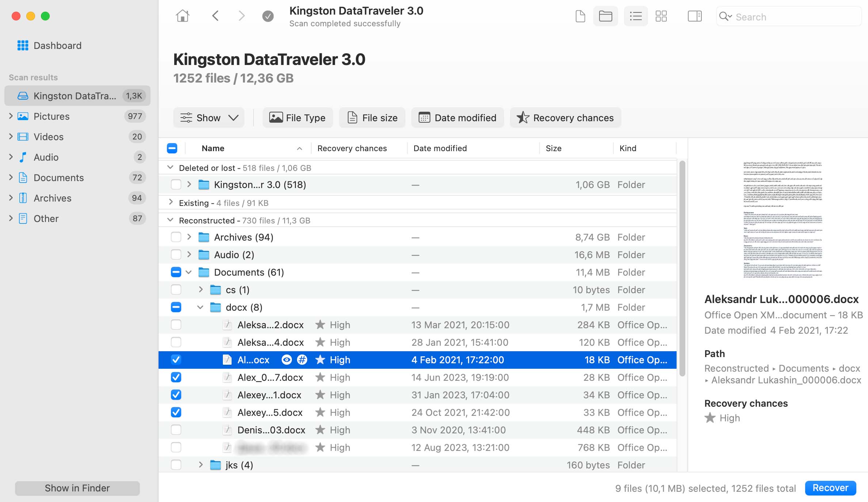Click the select-all checkbox in the header
Image resolution: width=868 pixels, height=502 pixels.
click(172, 148)
